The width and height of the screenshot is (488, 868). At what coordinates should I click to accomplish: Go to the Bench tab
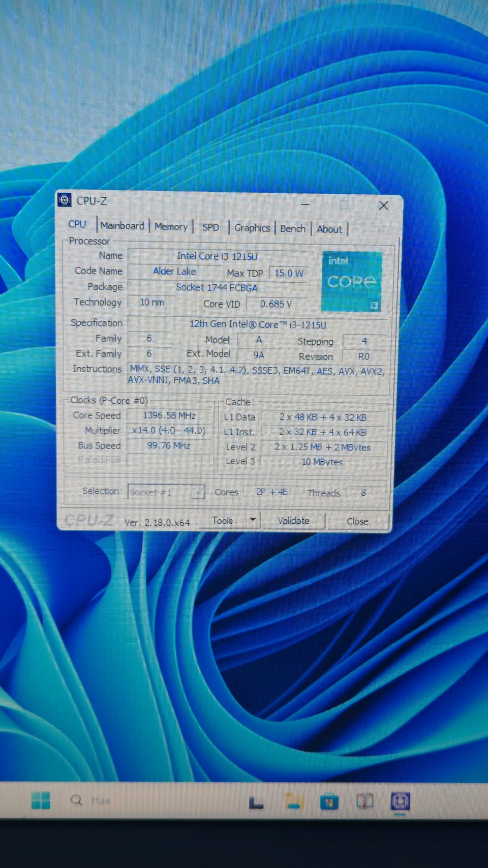pos(293,229)
